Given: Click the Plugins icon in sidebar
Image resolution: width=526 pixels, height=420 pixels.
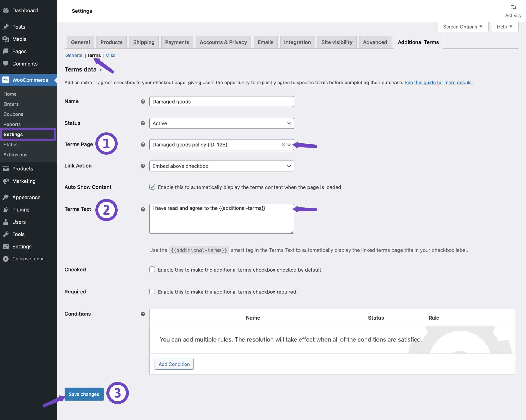Looking at the screenshot, I should click(x=6, y=210).
